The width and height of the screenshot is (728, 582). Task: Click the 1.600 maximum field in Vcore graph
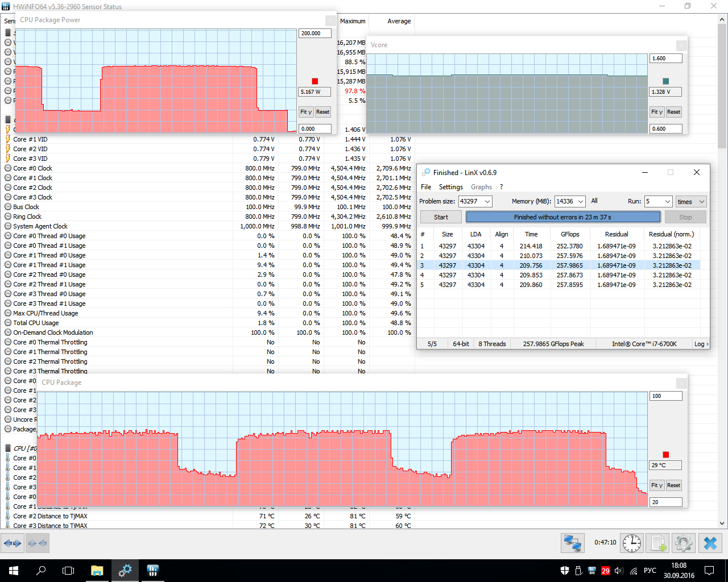(x=666, y=59)
